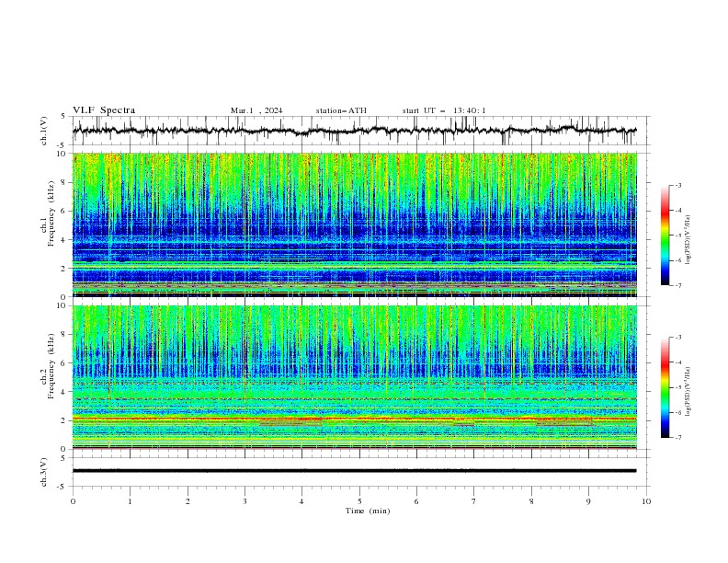
Task: Click the time axis tick label "5"
Action: point(359,501)
